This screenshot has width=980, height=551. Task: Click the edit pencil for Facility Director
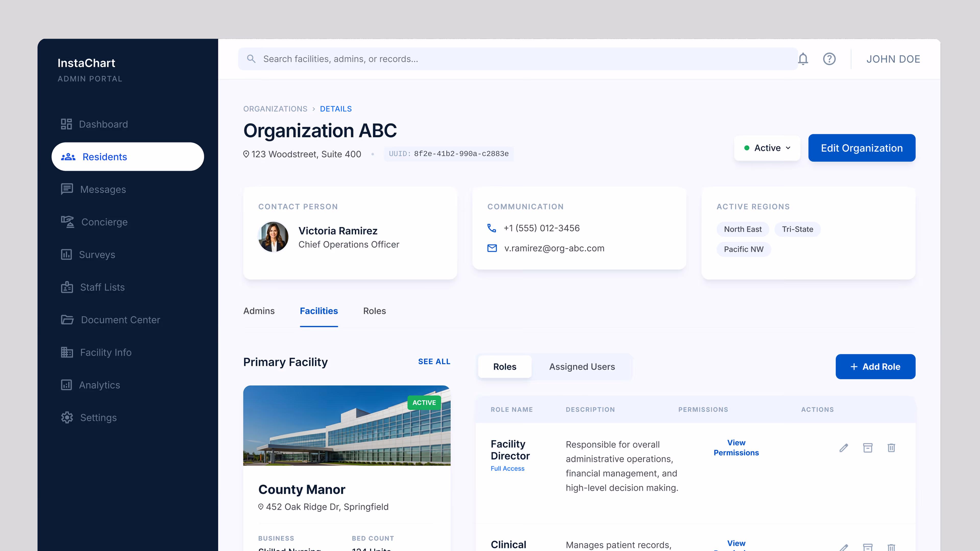click(x=843, y=448)
